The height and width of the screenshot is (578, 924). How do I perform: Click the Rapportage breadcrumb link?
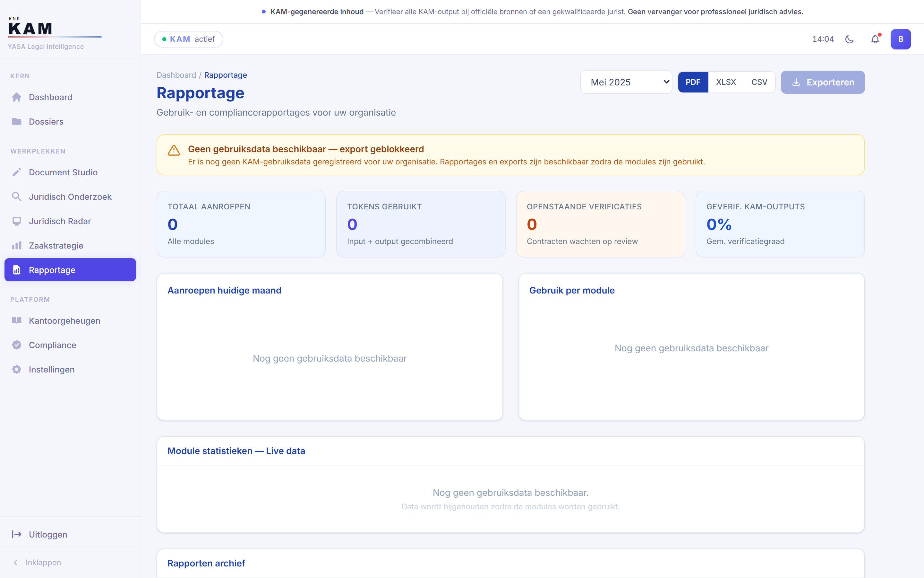tap(226, 75)
